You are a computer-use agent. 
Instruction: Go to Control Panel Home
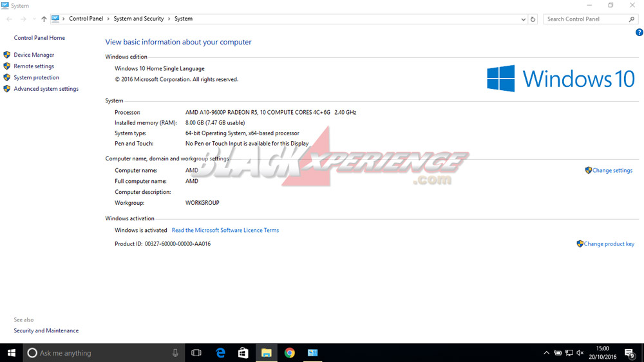point(39,38)
